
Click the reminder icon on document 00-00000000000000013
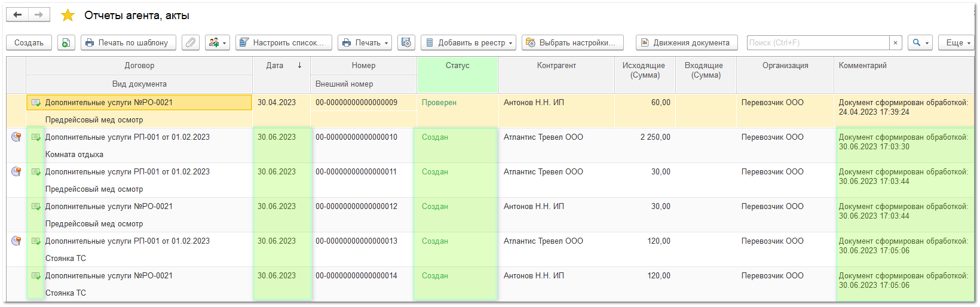pos(16,241)
